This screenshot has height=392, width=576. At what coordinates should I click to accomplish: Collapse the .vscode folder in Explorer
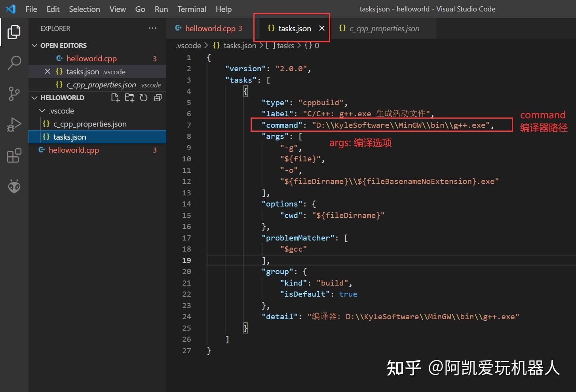point(43,111)
